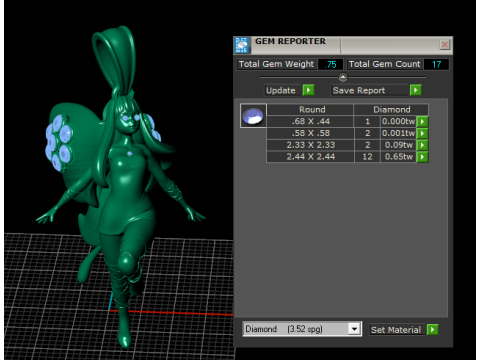The height and width of the screenshot is (360, 480).
Task: Click green arrow on .68 X .44 row
Action: click(x=422, y=121)
